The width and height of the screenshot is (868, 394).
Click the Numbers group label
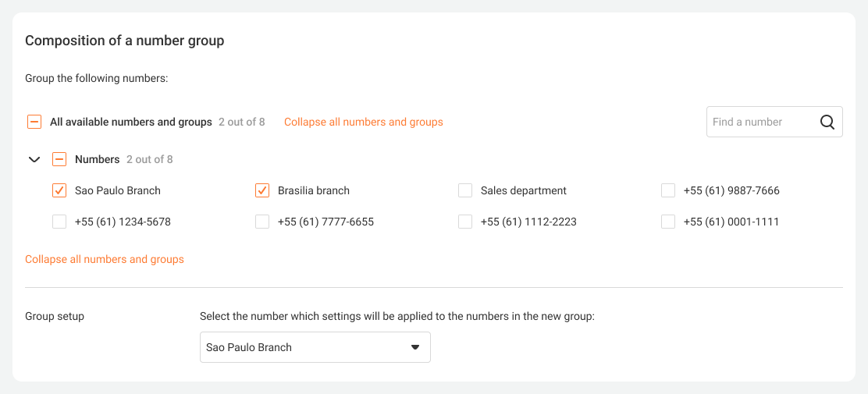pos(98,159)
